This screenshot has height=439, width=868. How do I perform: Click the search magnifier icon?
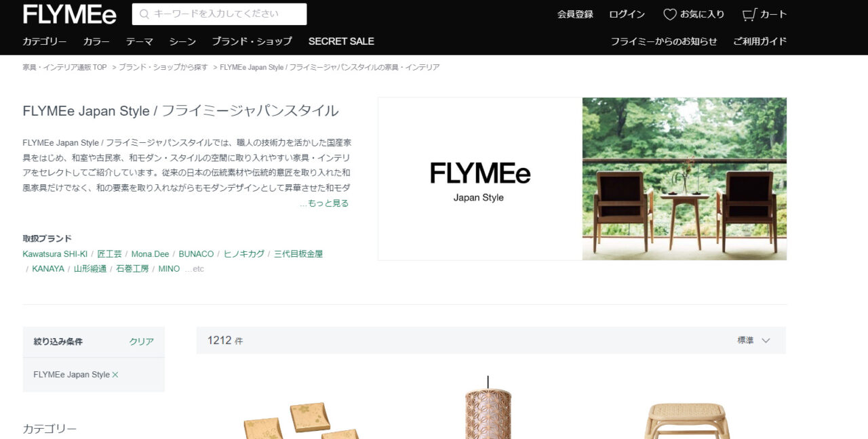[x=144, y=14]
